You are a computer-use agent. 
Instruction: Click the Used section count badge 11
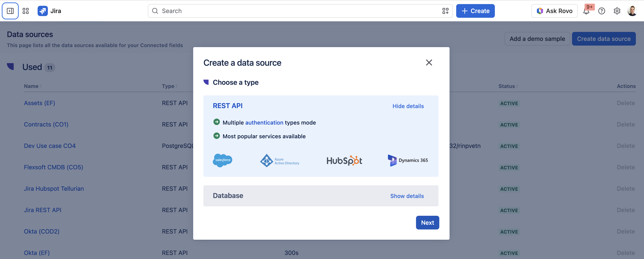50,67
